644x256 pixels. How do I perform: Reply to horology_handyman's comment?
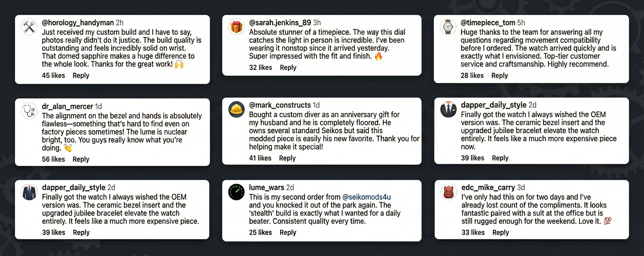[81, 75]
